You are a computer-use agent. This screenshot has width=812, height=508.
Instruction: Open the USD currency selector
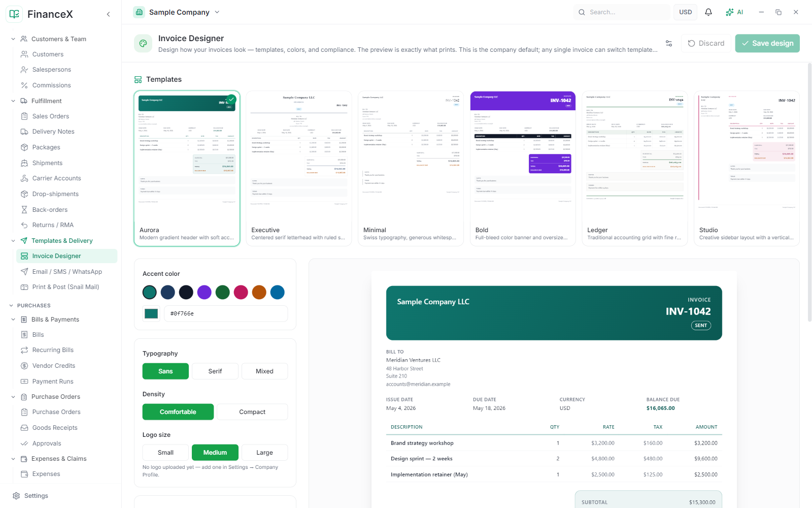pyautogui.click(x=686, y=12)
